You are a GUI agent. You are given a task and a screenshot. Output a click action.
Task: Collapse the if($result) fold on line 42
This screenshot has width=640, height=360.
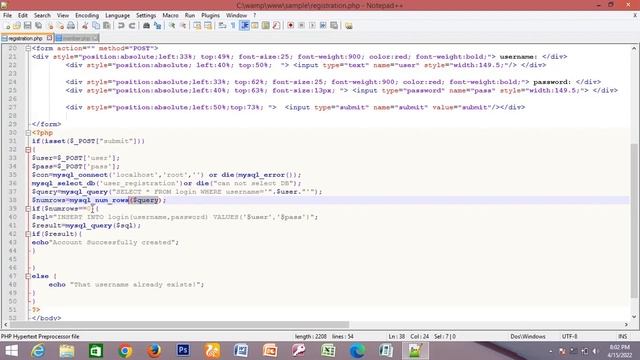28,234
